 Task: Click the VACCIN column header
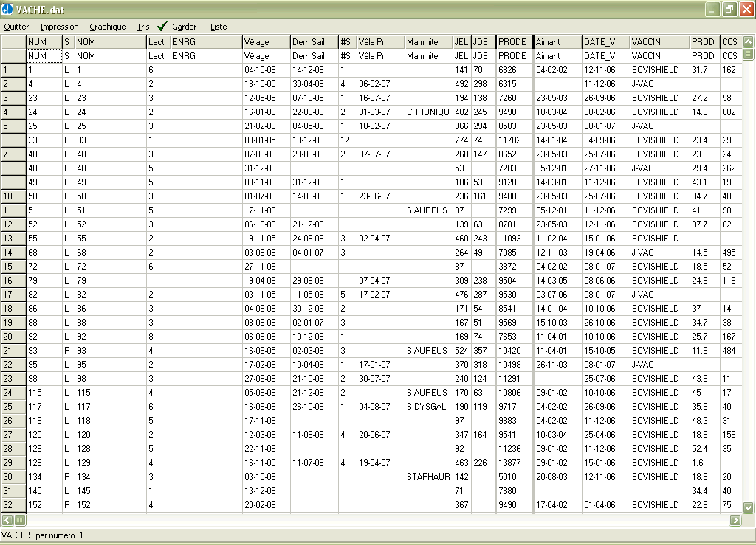pos(659,42)
